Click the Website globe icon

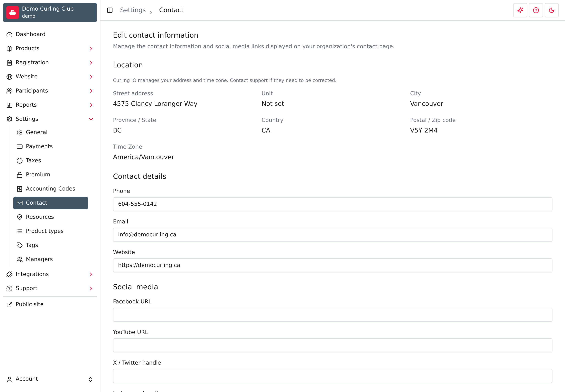[9, 77]
